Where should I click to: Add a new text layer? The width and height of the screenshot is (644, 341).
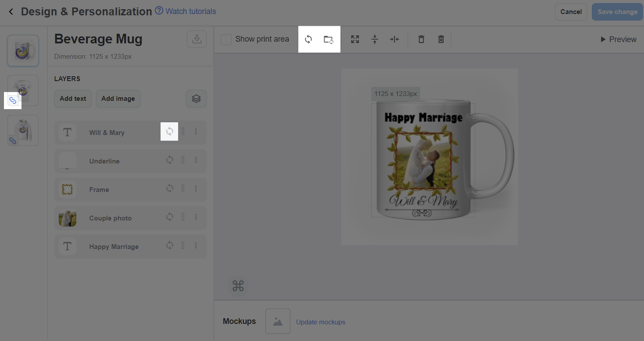[73, 99]
